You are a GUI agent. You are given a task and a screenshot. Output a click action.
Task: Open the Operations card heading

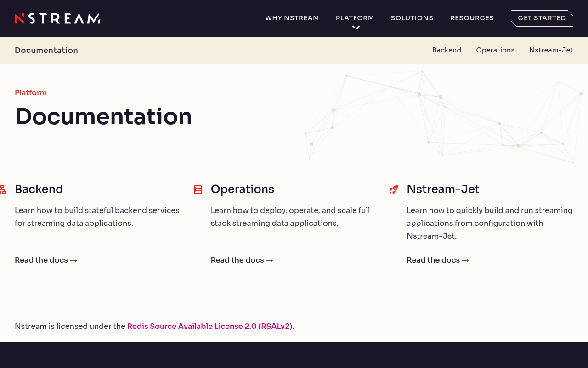point(243,189)
